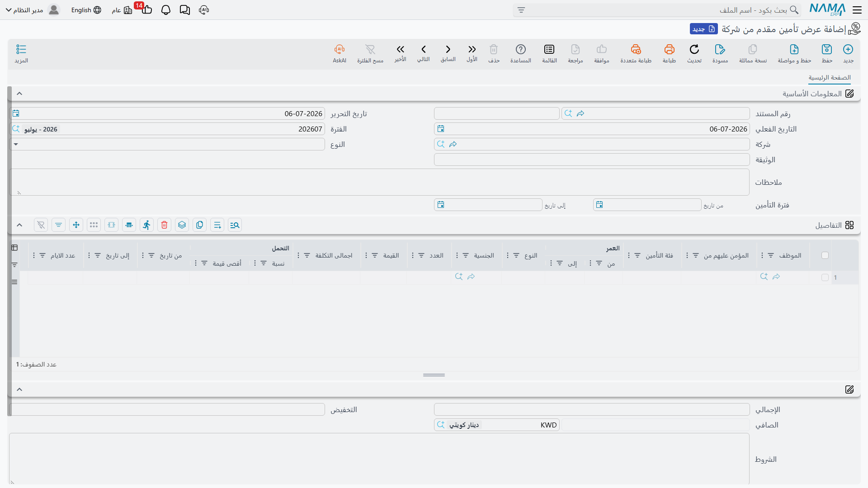Open the طباعة (Print) icon

coord(669,49)
